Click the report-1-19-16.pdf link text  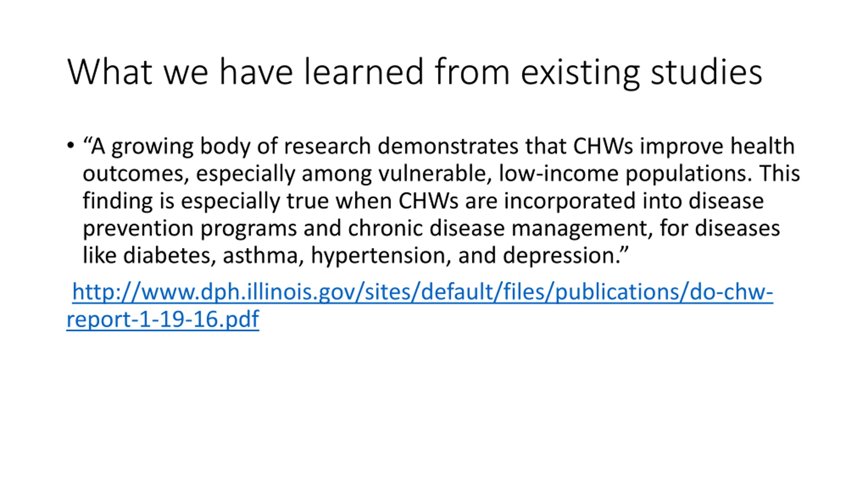coord(163,319)
